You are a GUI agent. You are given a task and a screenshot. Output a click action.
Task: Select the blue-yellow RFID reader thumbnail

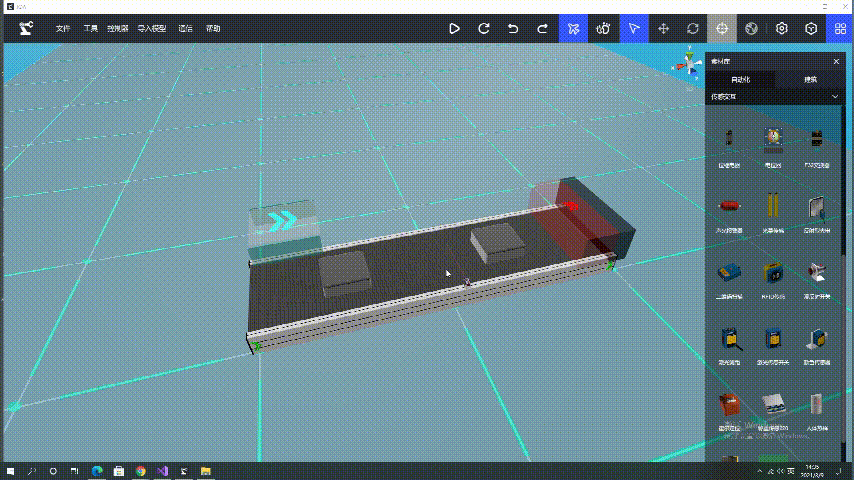[773, 272]
